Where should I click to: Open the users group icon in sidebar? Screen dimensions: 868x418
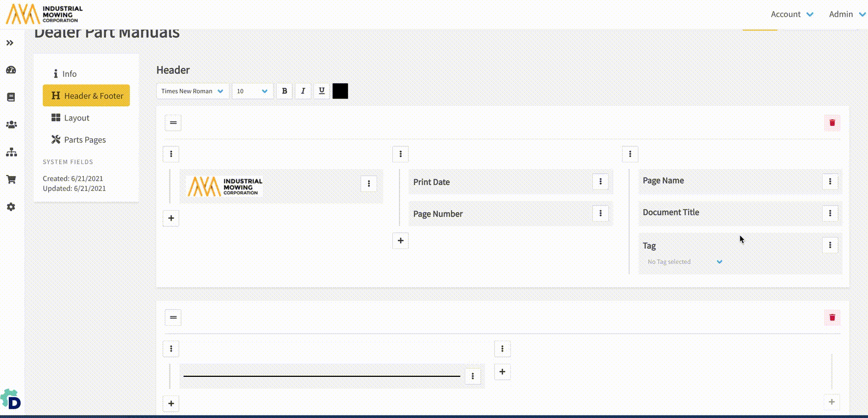11,125
